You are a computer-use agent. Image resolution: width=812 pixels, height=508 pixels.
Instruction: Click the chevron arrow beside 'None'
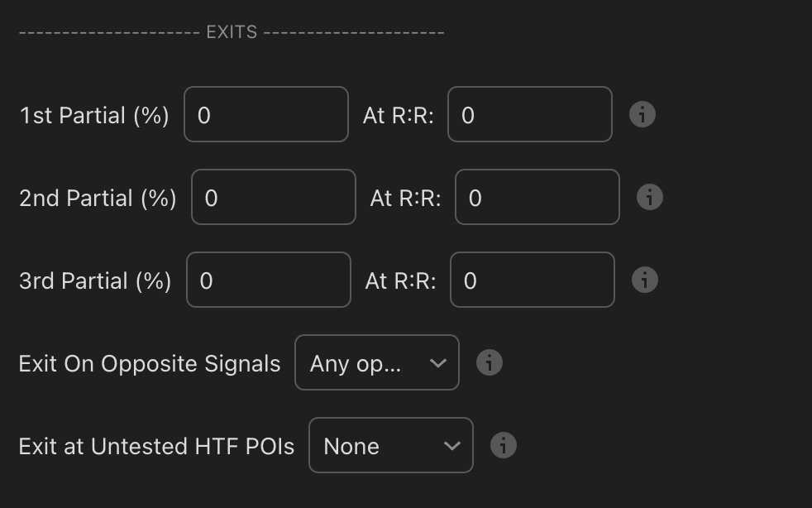[x=451, y=446]
